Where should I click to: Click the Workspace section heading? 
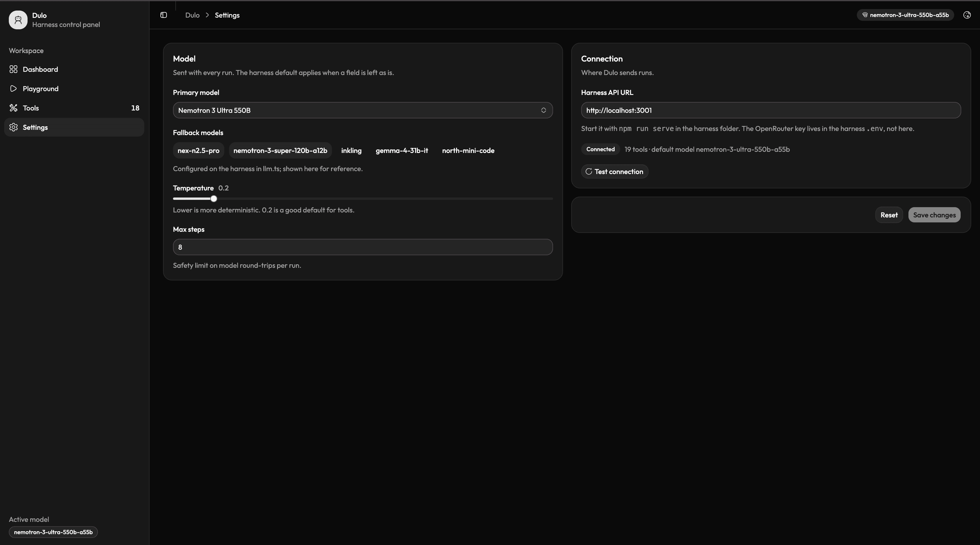26,51
